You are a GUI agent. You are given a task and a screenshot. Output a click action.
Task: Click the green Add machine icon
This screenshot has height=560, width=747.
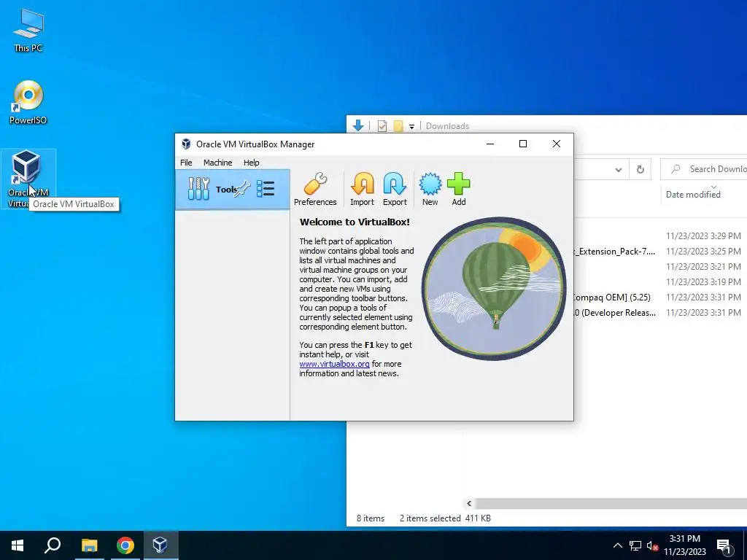[x=458, y=190]
